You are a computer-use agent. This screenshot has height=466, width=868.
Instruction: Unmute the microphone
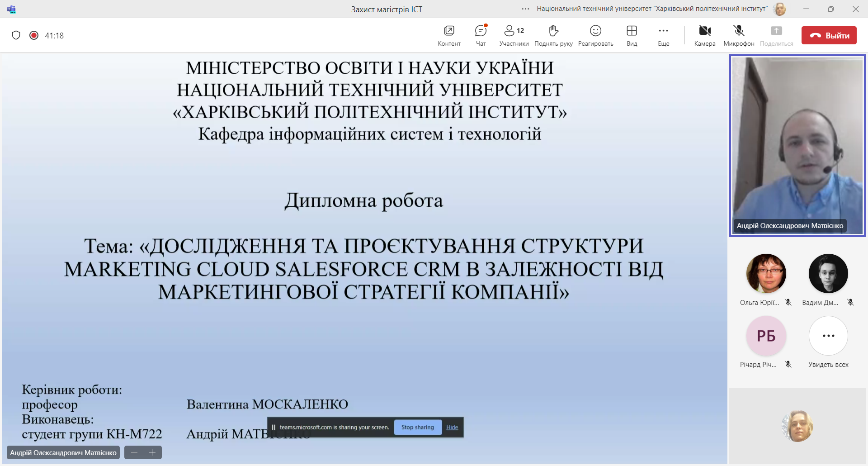[739, 35]
